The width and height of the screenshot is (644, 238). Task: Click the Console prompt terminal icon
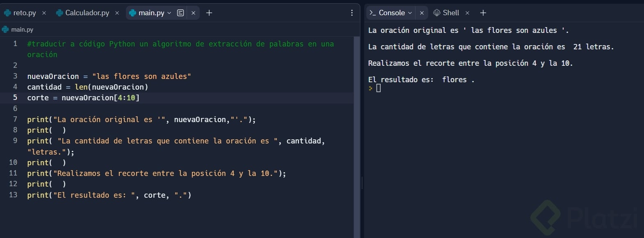click(x=372, y=13)
